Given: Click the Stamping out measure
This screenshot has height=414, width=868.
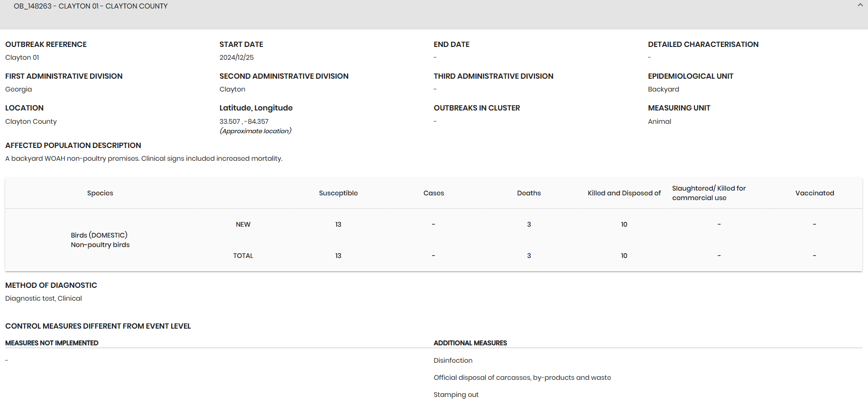Looking at the screenshot, I should [x=456, y=395].
